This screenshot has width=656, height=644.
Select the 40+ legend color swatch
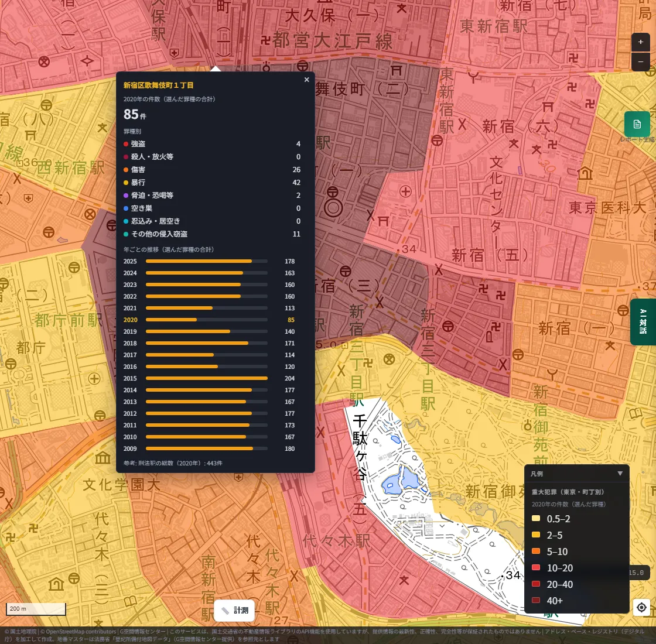(x=535, y=601)
